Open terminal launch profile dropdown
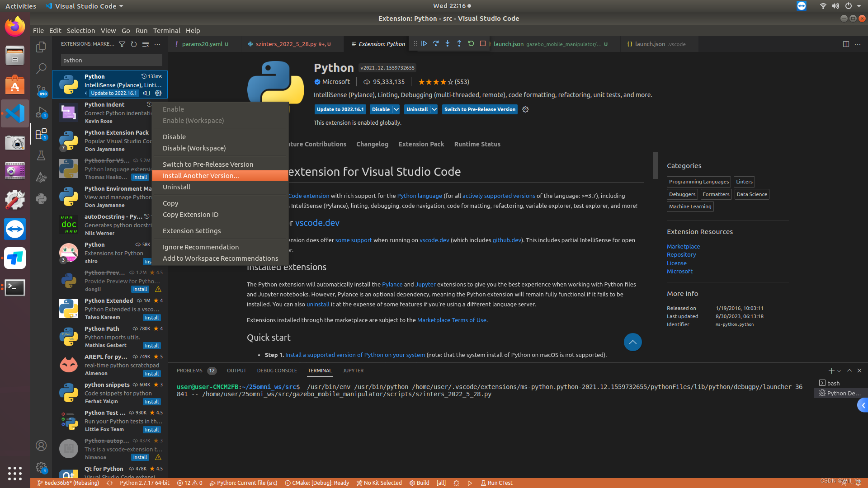 840,371
